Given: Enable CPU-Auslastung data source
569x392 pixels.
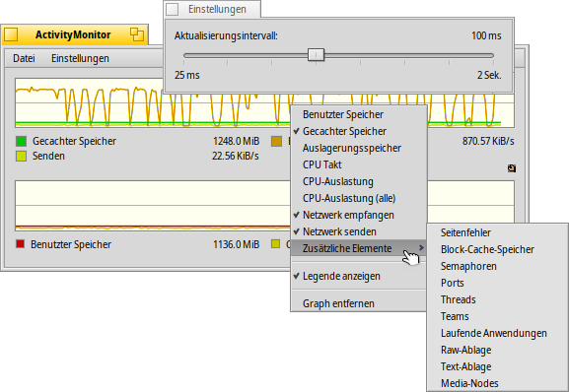Looking at the screenshot, I should 359,181.
